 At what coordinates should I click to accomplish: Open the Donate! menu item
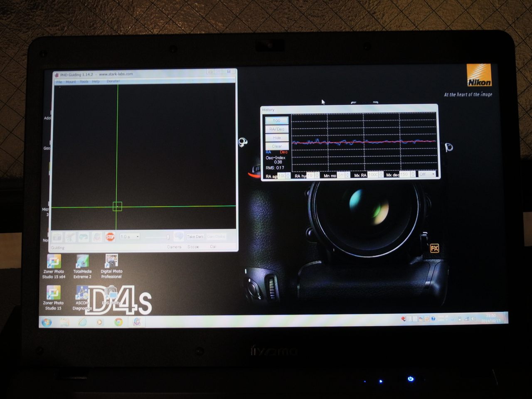pyautogui.click(x=113, y=81)
